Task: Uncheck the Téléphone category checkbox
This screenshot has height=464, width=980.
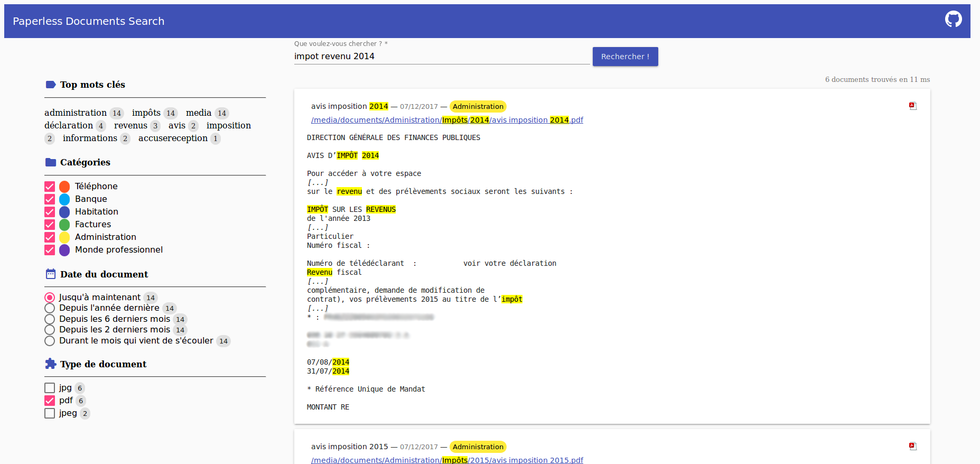Action: tap(50, 187)
